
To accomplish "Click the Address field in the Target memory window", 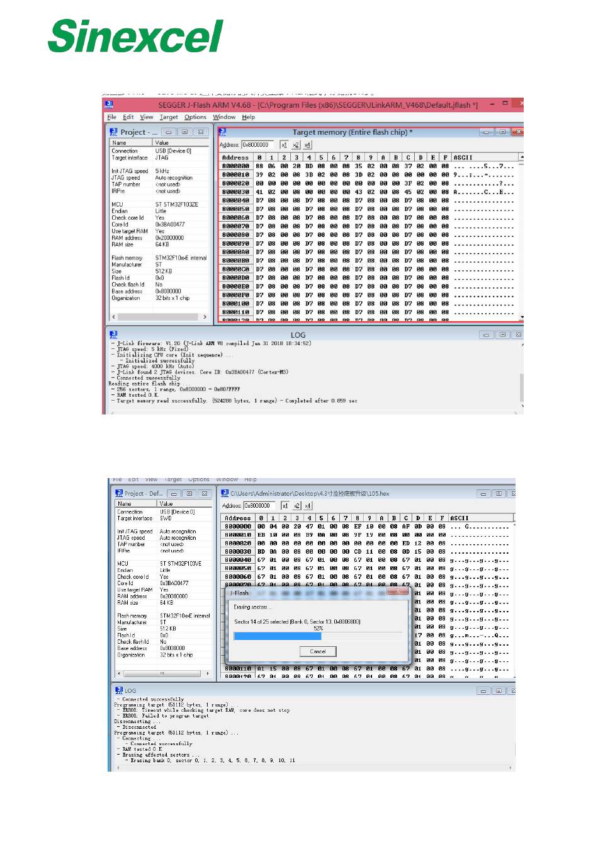I will tap(258, 145).
